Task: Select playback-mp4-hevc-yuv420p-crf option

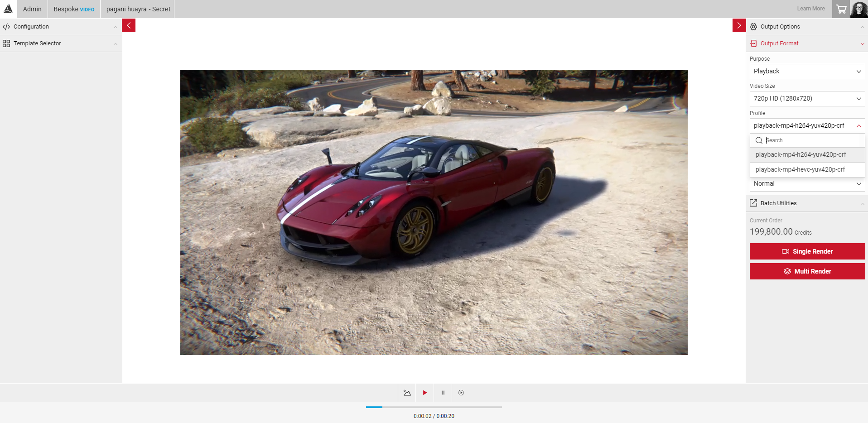Action: coord(807,169)
